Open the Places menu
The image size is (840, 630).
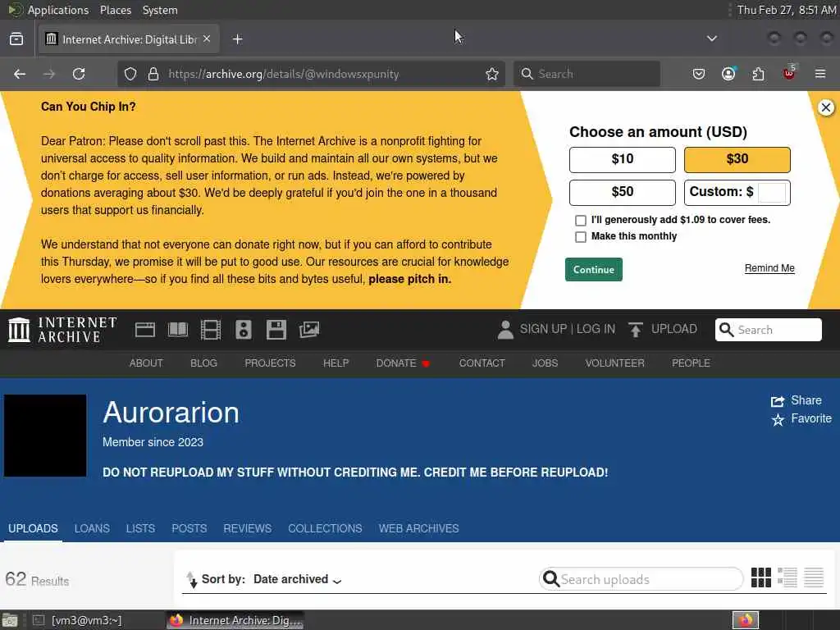[x=115, y=10]
